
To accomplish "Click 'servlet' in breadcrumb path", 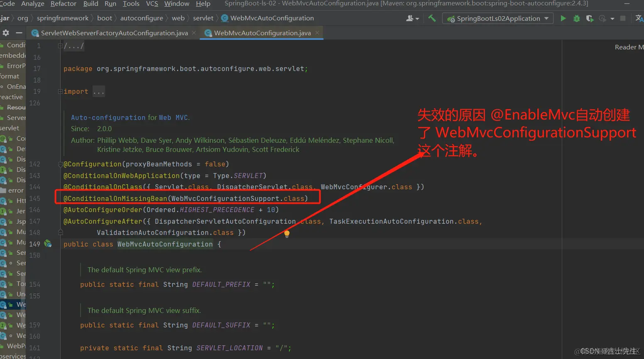I will coord(203,18).
